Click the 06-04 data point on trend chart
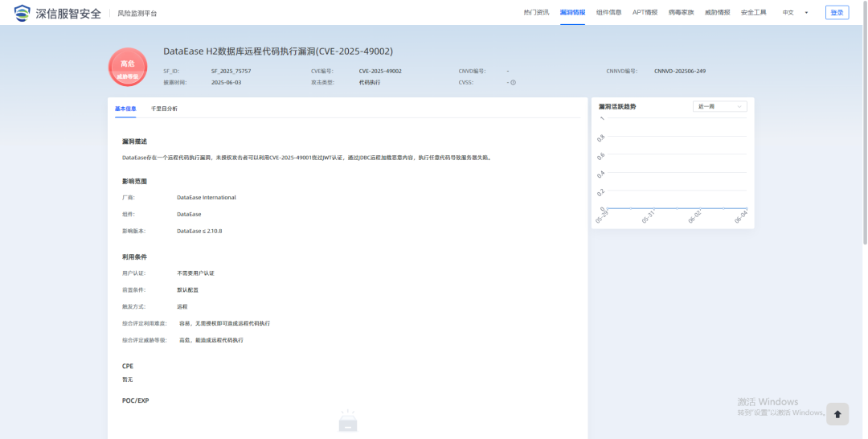Viewport: 868px width, 439px height. (747, 209)
